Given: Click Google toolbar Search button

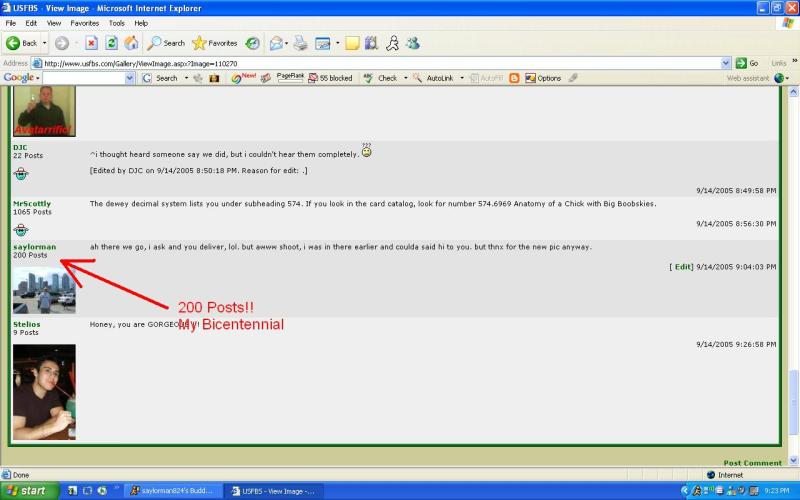Looking at the screenshot, I should [x=160, y=78].
